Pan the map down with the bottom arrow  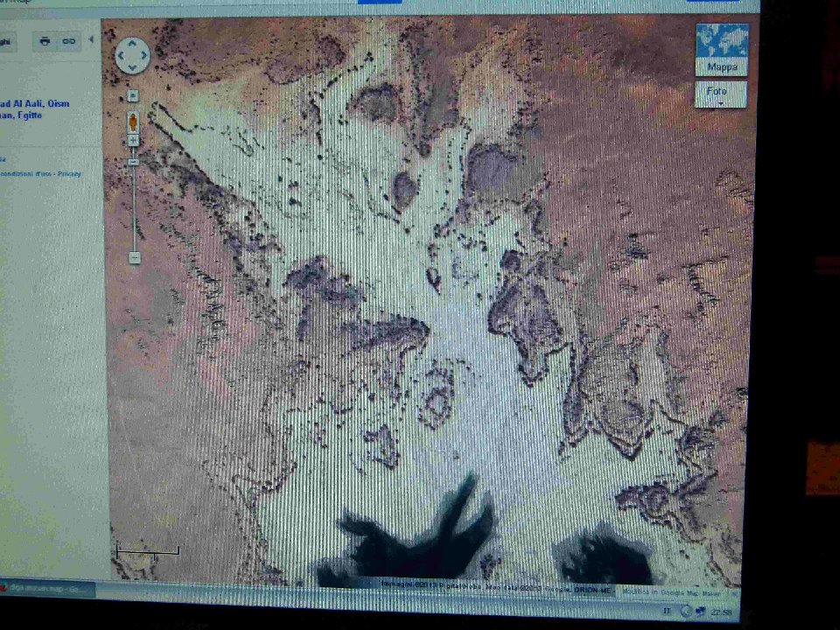coord(132,67)
